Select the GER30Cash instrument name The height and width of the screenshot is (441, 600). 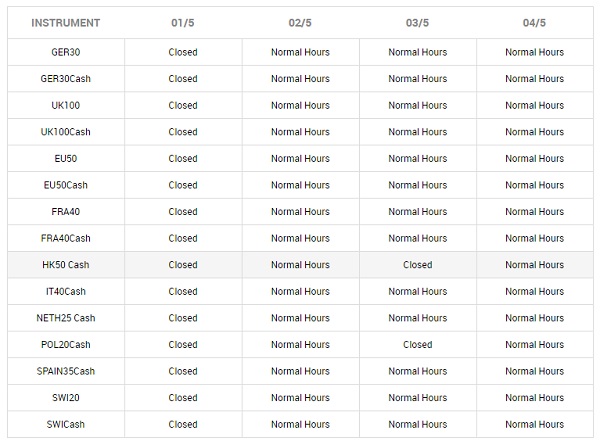pyautogui.click(x=66, y=78)
